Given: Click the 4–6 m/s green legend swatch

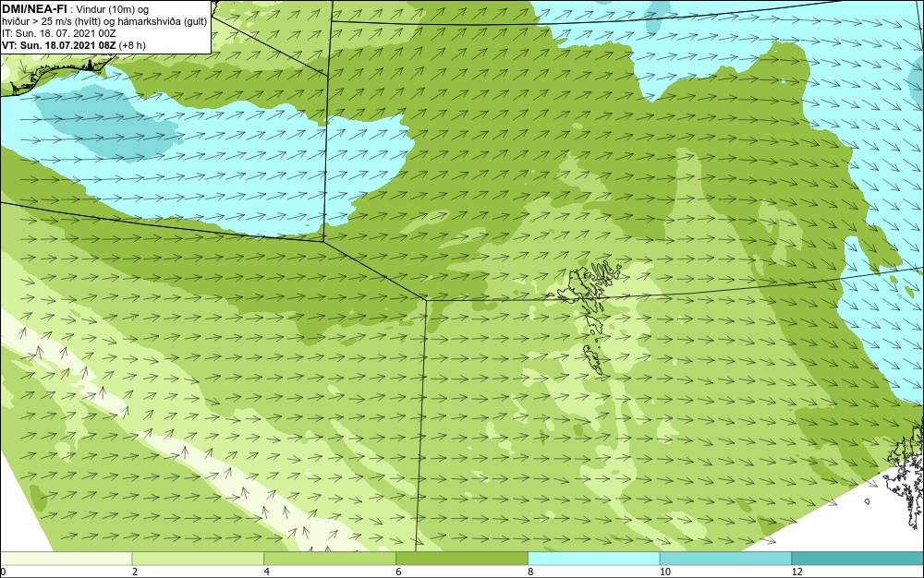Looking at the screenshot, I should (x=330, y=558).
